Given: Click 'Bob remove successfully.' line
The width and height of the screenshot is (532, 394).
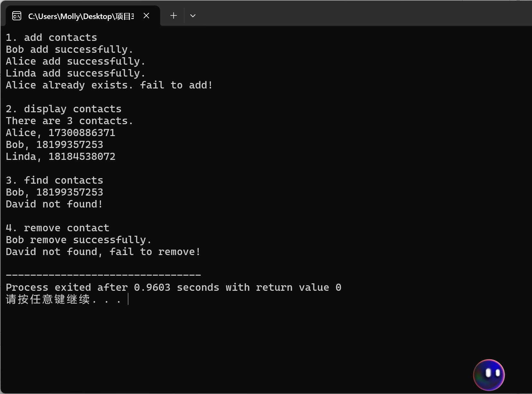Looking at the screenshot, I should pyautogui.click(x=79, y=240).
